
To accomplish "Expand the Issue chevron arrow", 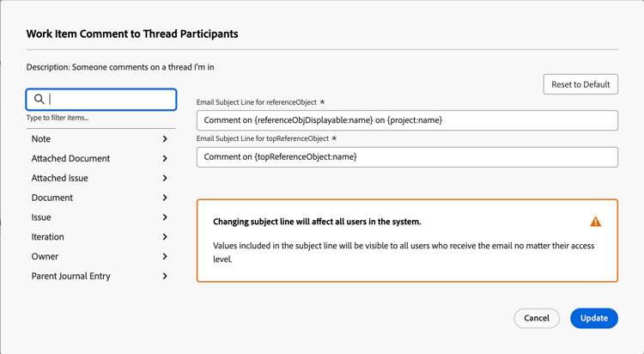I will point(165,217).
